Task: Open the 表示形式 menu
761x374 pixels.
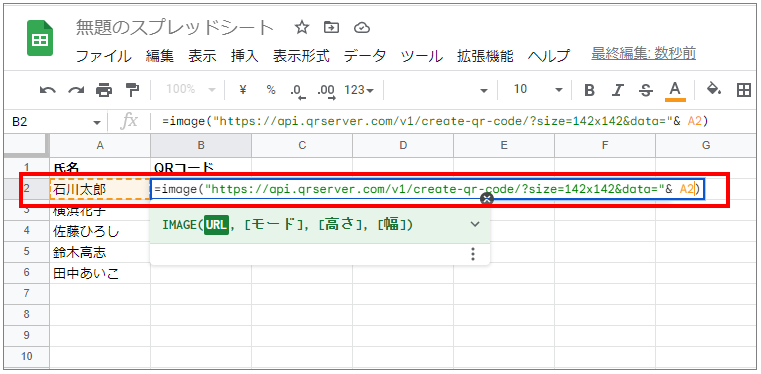Action: click(301, 56)
